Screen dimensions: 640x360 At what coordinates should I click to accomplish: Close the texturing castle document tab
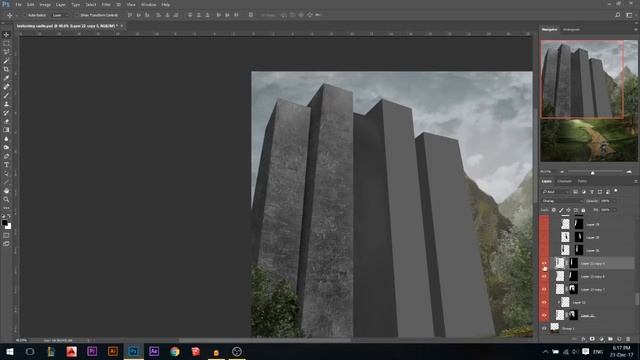[122, 26]
